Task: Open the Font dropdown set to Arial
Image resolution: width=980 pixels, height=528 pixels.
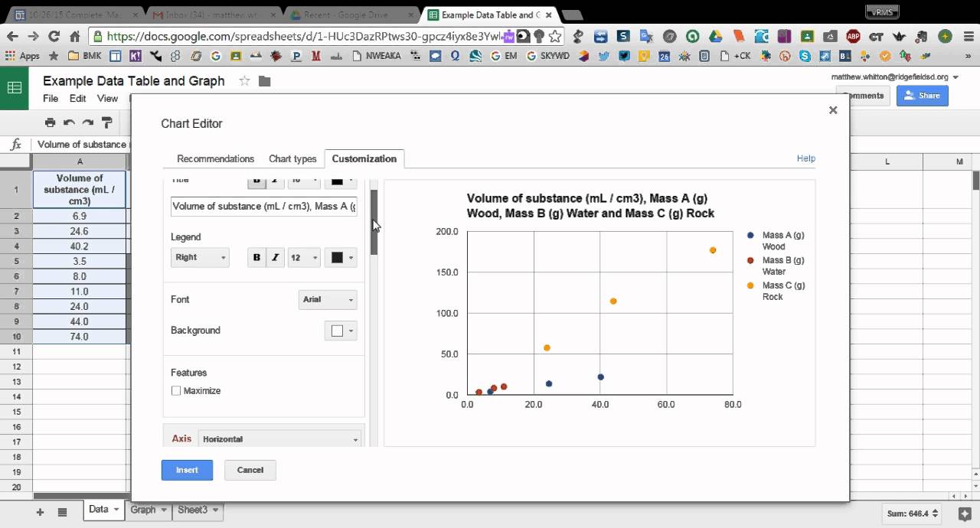Action: tap(328, 300)
